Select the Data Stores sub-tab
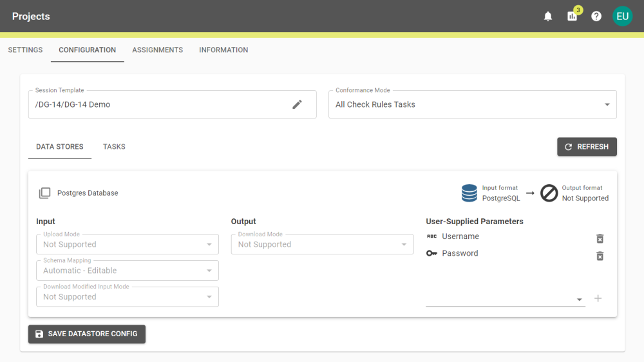 (x=59, y=147)
